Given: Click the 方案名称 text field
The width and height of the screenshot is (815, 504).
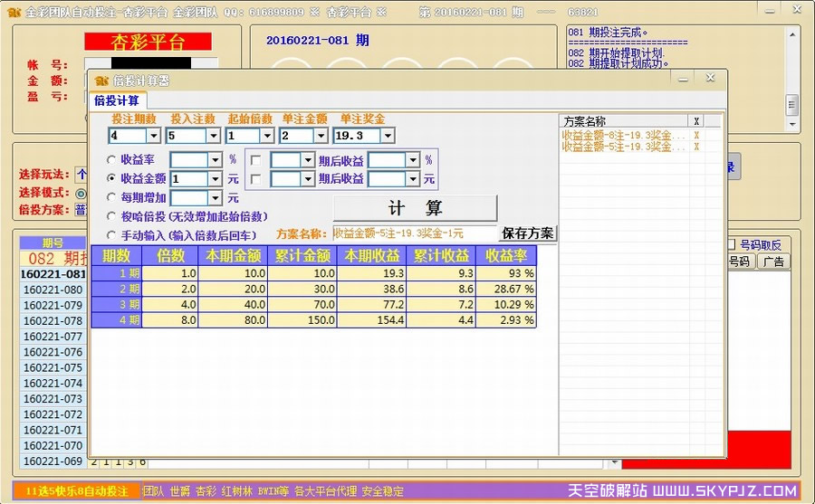Looking at the screenshot, I should (x=414, y=233).
